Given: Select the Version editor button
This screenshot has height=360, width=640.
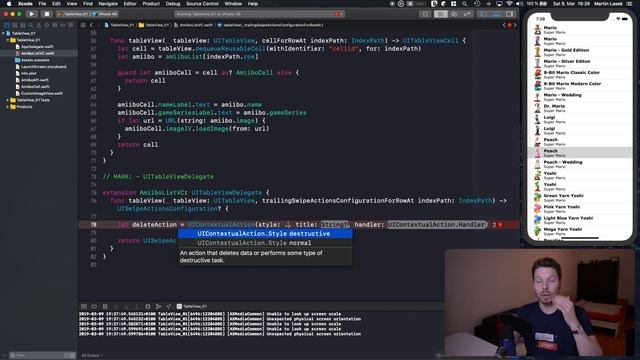Looking at the screenshot, I should (467, 14).
